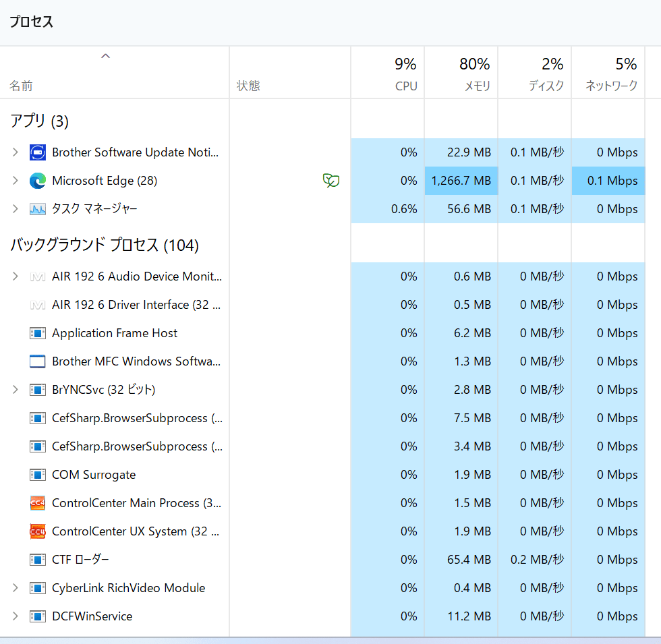This screenshot has height=644, width=661.
Task: Expand the Brother Software Update entry
Action: [16, 152]
